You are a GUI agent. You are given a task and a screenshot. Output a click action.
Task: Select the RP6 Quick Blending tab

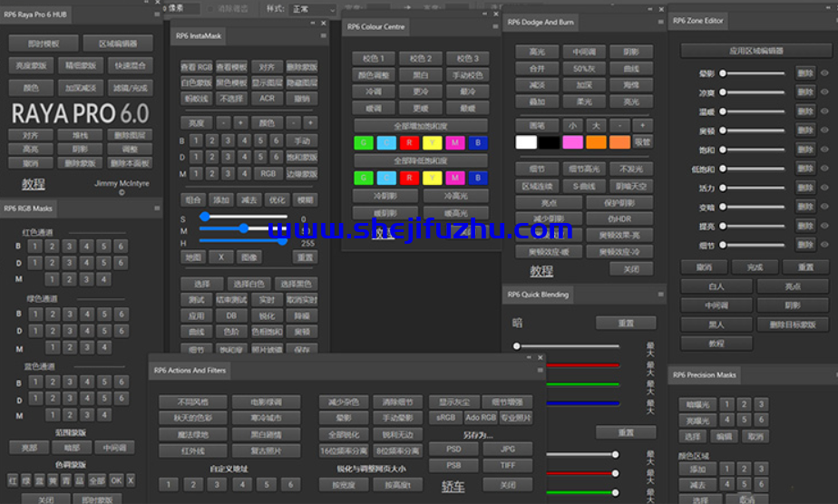point(538,295)
